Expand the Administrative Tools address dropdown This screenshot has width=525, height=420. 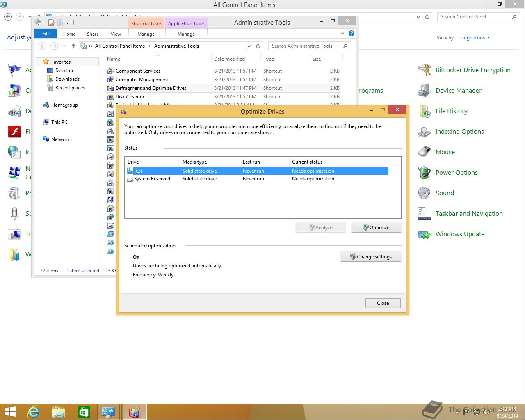point(249,46)
